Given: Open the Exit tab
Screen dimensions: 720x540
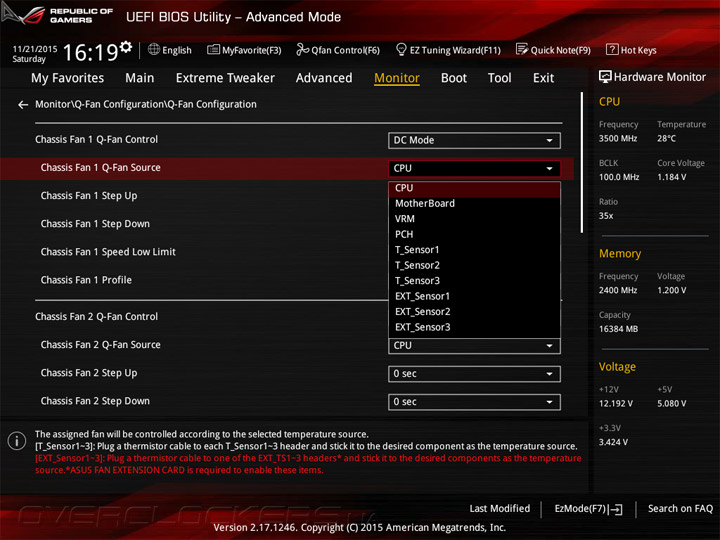Looking at the screenshot, I should click(x=543, y=78).
